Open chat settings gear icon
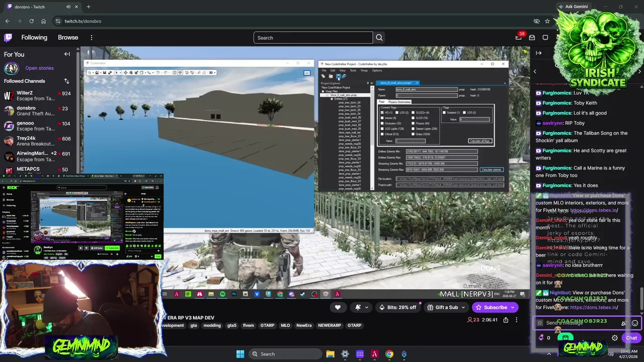This screenshot has height=362, width=644. (x=615, y=338)
